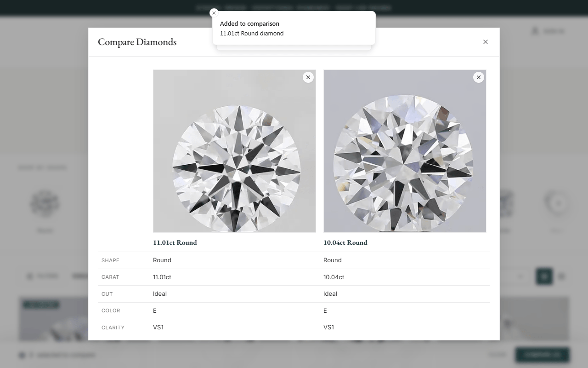Select the CARAT row label
This screenshot has height=368, width=588.
[110, 277]
